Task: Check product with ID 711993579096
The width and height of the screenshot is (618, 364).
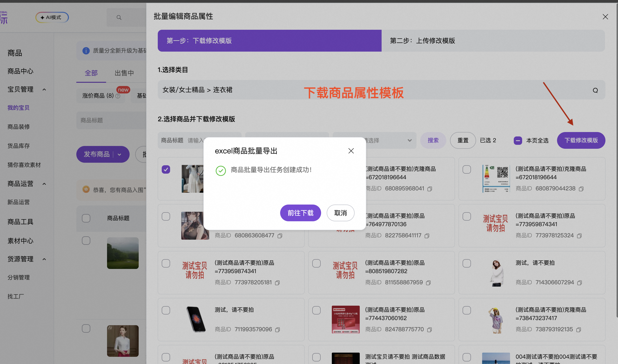Action: tap(166, 310)
